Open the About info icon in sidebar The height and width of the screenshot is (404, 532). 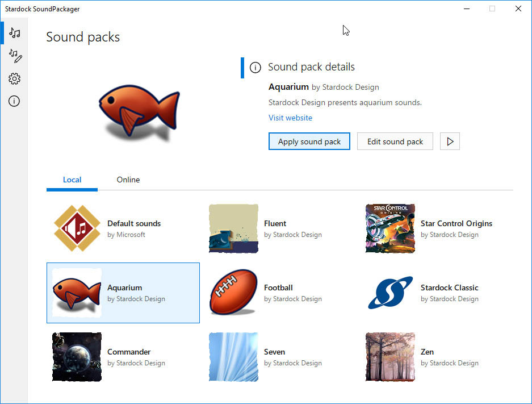14,101
